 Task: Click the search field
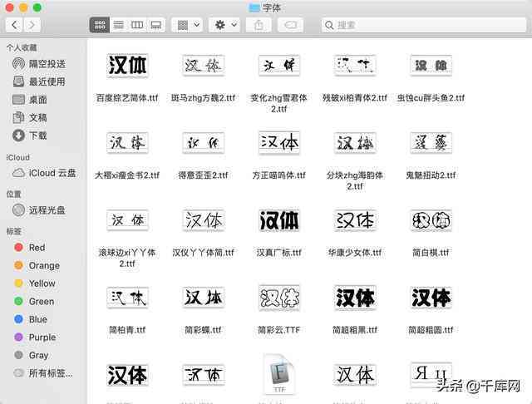[x=423, y=25]
